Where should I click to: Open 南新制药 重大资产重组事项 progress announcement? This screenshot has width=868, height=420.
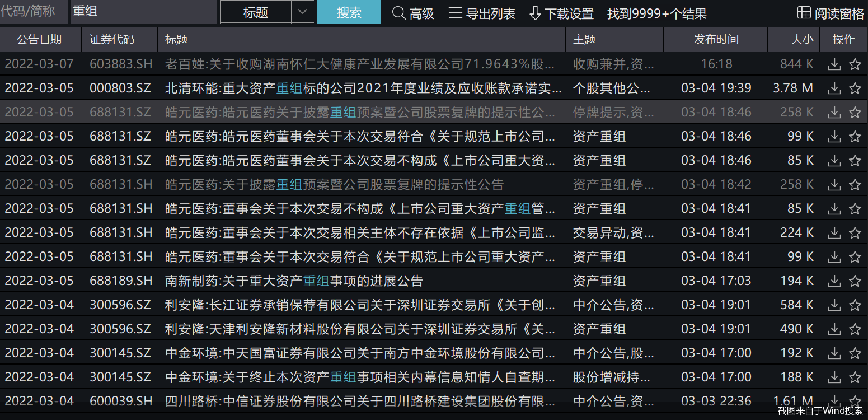294,281
